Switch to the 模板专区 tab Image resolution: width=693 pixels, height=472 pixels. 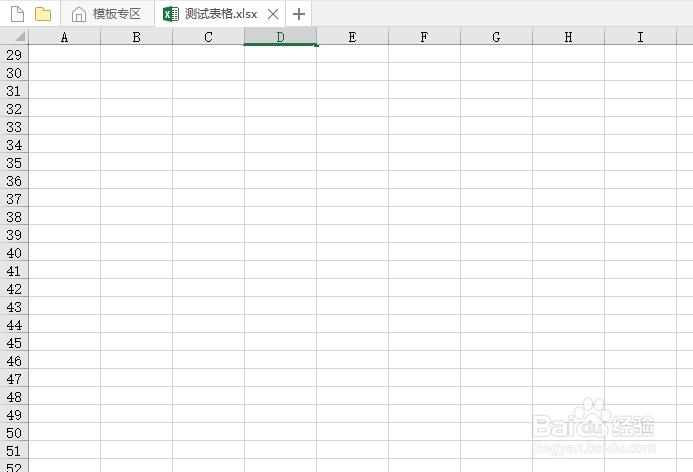coord(107,14)
